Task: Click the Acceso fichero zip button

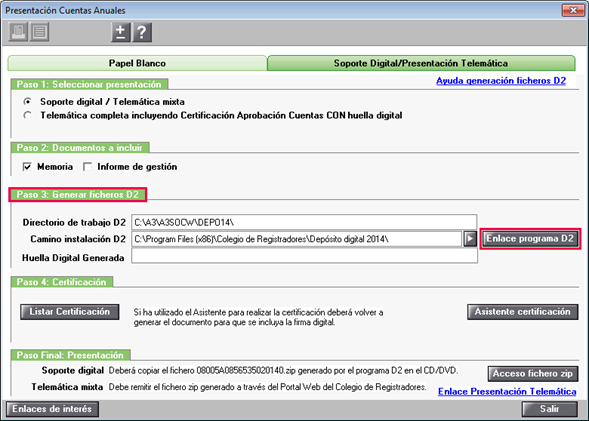Action: (533, 374)
